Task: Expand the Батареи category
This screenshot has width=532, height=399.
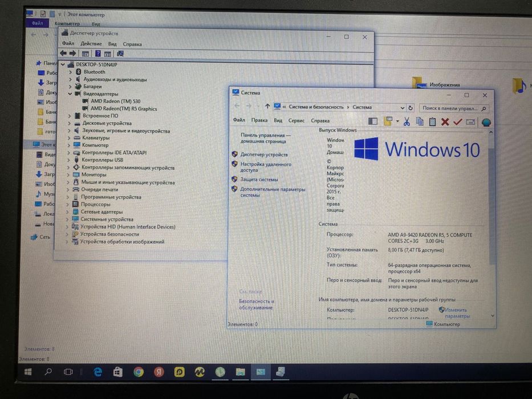Action: 70,87
